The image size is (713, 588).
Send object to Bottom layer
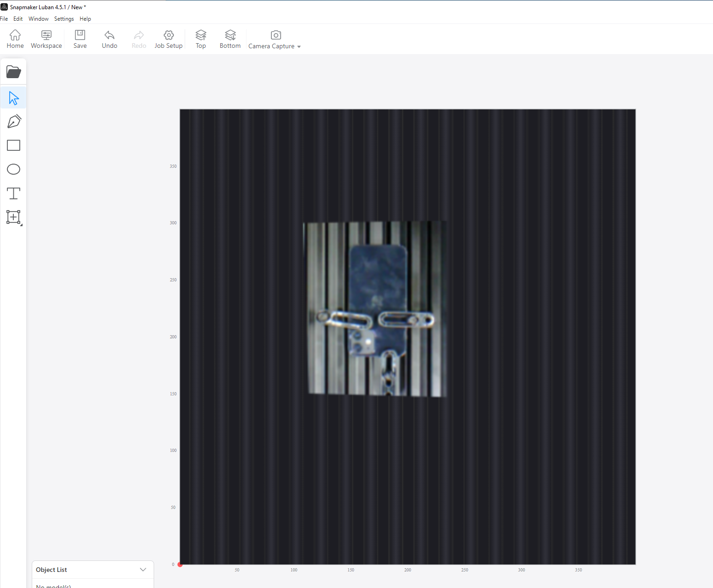[x=230, y=39]
